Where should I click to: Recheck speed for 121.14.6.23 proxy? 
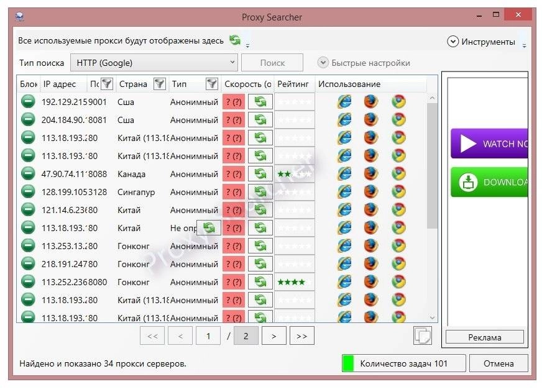coord(260,210)
